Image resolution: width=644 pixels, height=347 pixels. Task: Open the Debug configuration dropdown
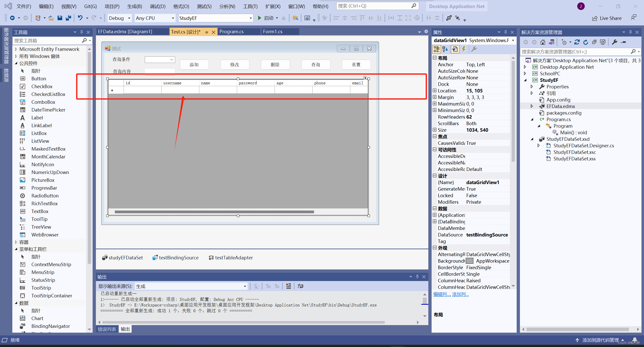tap(129, 18)
